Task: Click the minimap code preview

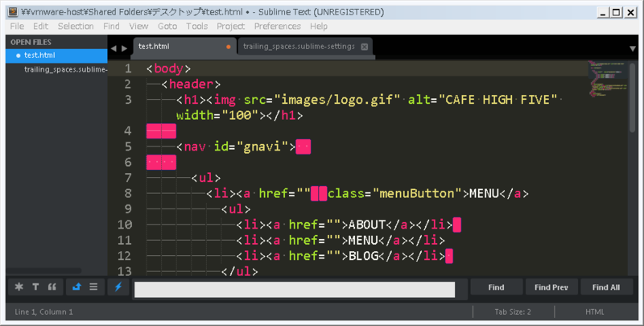Action: [608, 79]
